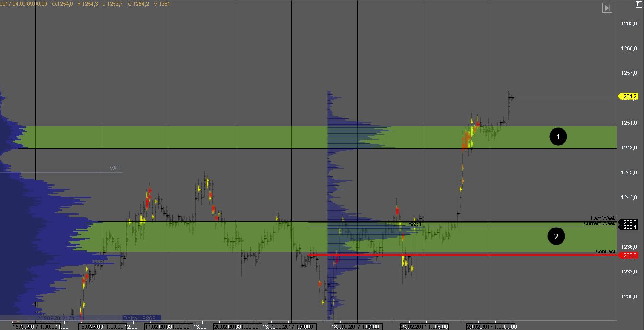Click the black circle marker numbered 1
The image size is (644, 330).
pos(558,137)
